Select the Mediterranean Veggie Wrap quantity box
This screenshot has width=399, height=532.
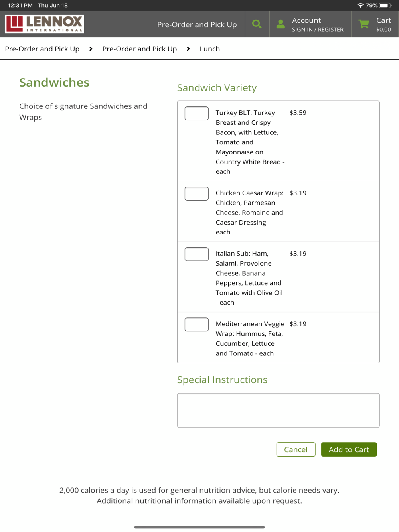point(197,324)
